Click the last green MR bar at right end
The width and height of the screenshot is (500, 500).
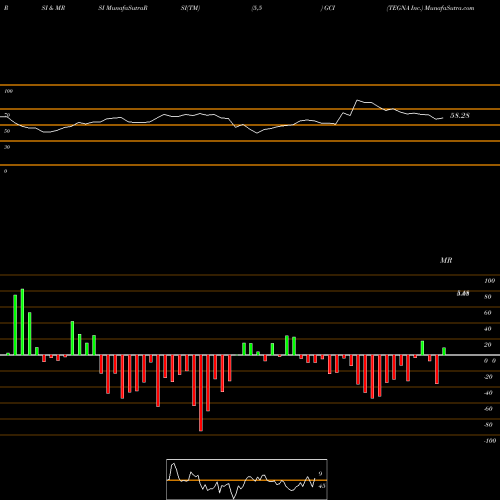tap(444, 351)
